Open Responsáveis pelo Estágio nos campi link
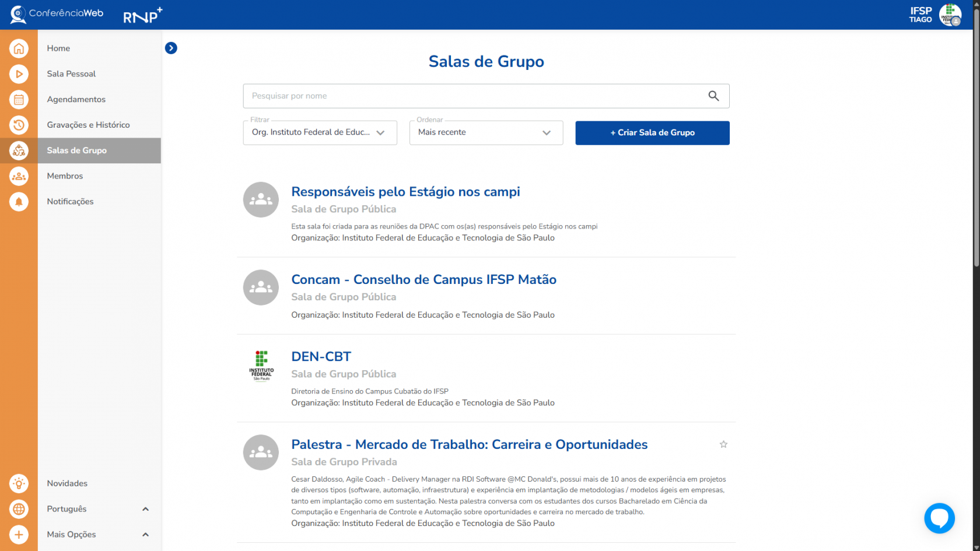The height and width of the screenshot is (551, 980). coord(405,192)
